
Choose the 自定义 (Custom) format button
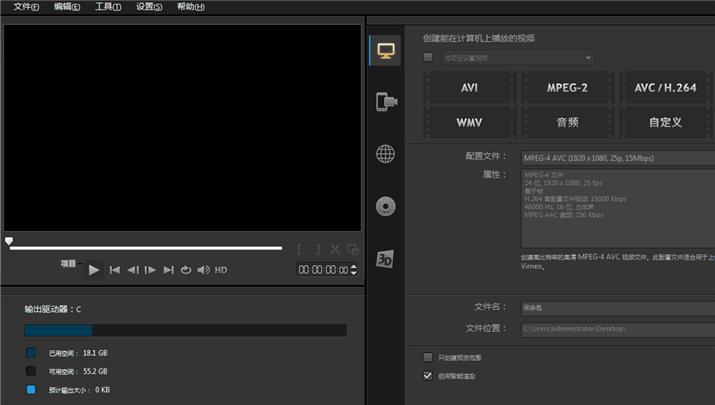[x=665, y=122]
